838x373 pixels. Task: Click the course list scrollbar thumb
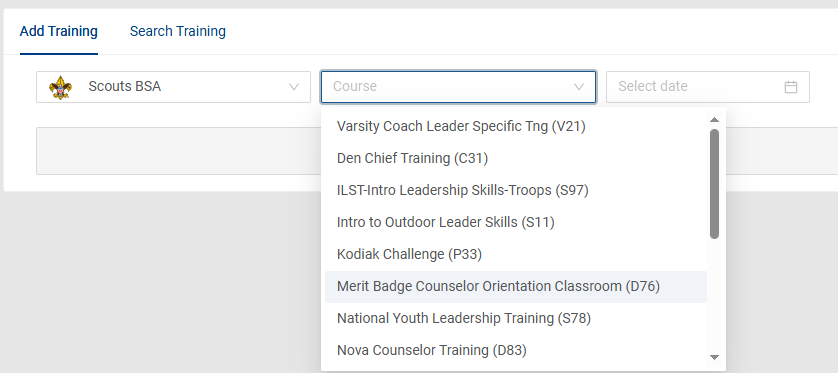tap(714, 184)
